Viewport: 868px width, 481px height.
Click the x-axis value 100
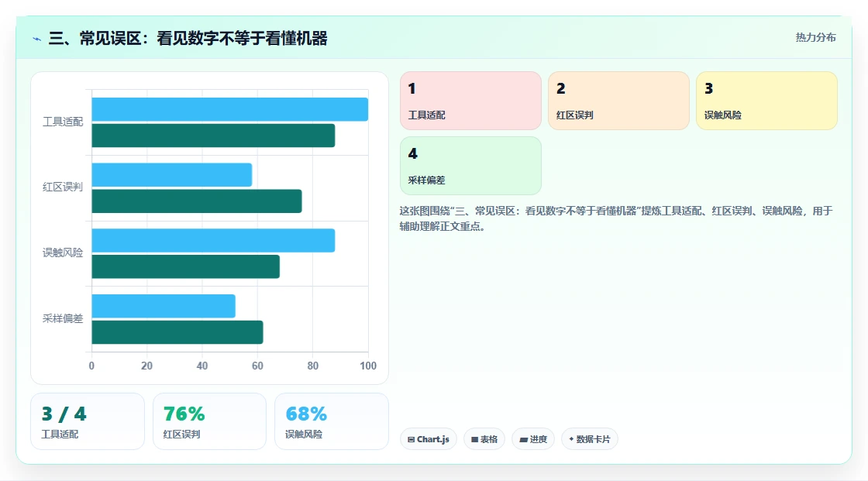368,366
